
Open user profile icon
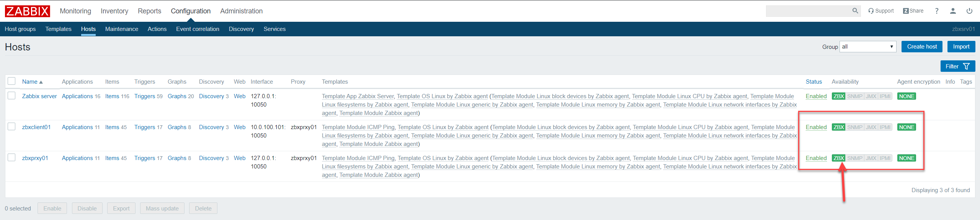pyautogui.click(x=953, y=11)
